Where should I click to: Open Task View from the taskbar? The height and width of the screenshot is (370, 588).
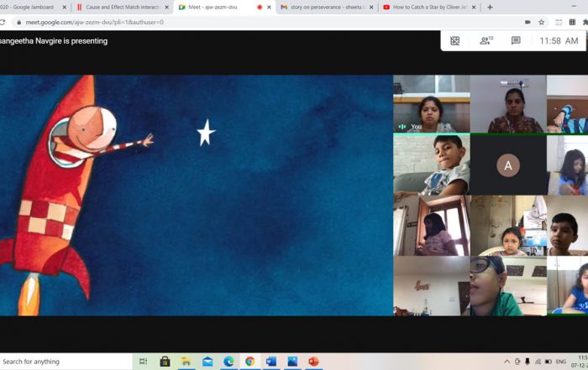[x=143, y=362]
